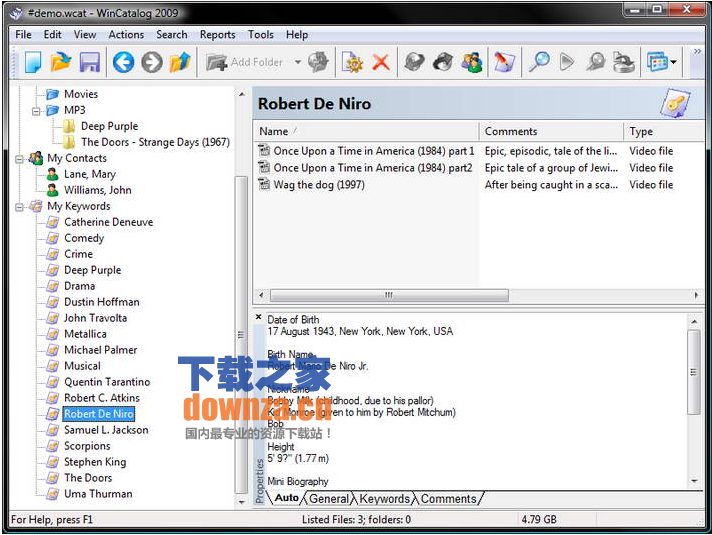
Task: Select contact Lane, Mary
Action: tap(90, 174)
